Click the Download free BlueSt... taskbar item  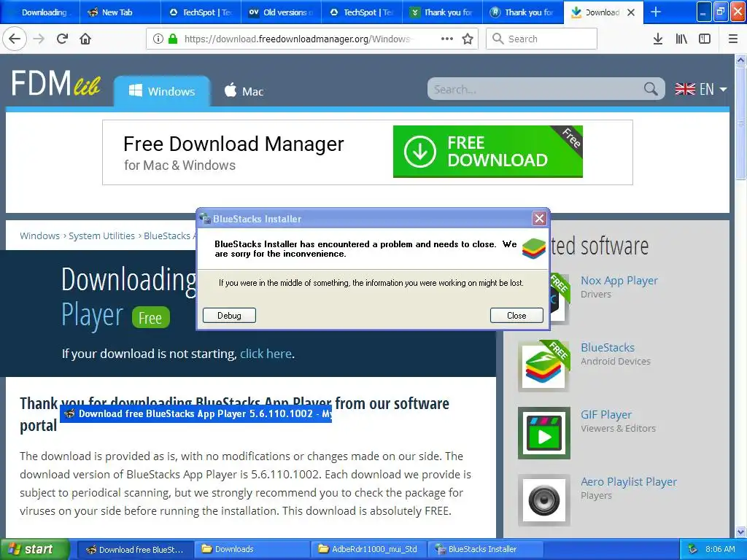click(x=135, y=549)
